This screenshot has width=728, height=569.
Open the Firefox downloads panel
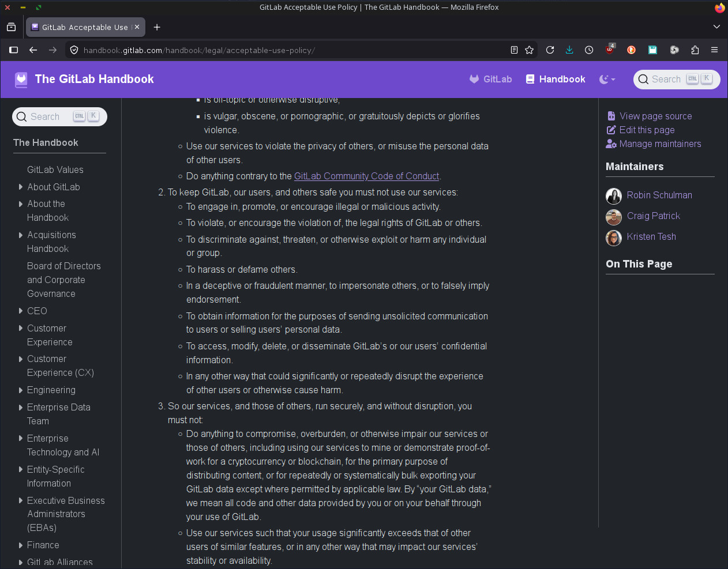569,50
